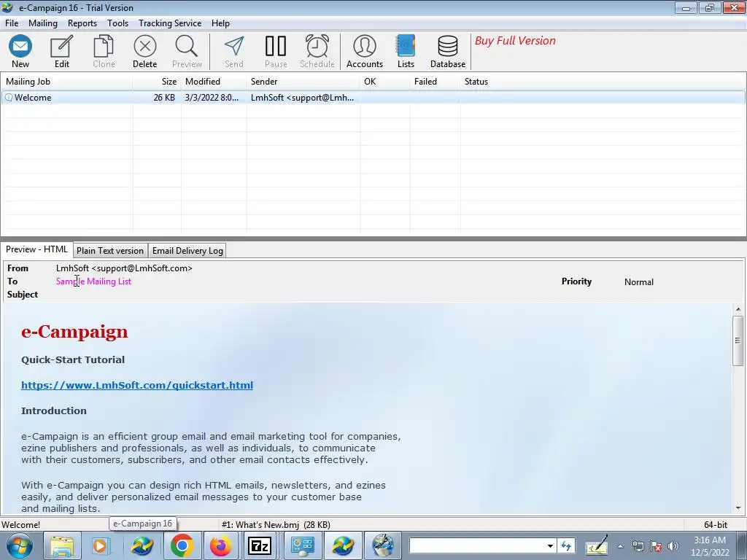Open the Reports menu
This screenshot has width=747, height=560.
[82, 23]
